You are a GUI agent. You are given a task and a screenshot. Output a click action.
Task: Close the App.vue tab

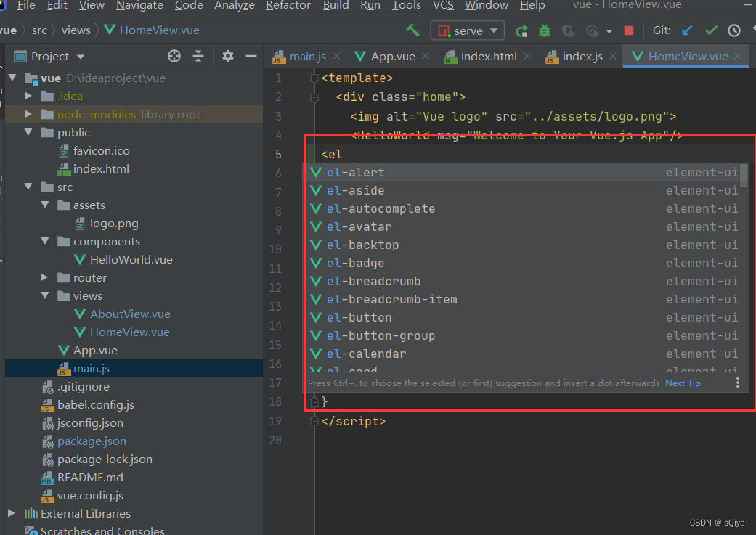pos(426,57)
